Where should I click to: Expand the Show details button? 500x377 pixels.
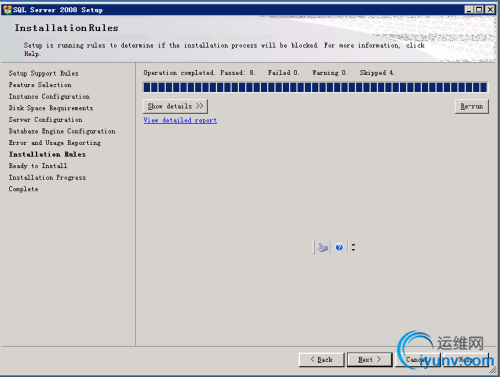(175, 106)
